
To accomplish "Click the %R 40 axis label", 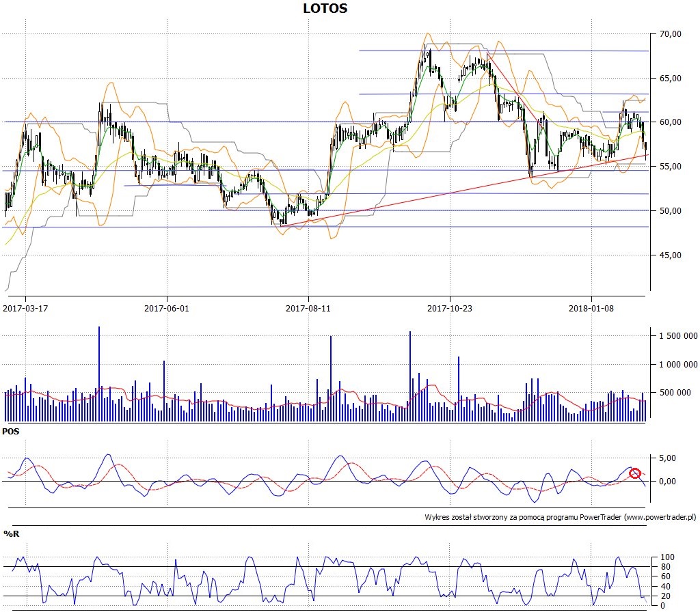I will [x=666, y=587].
